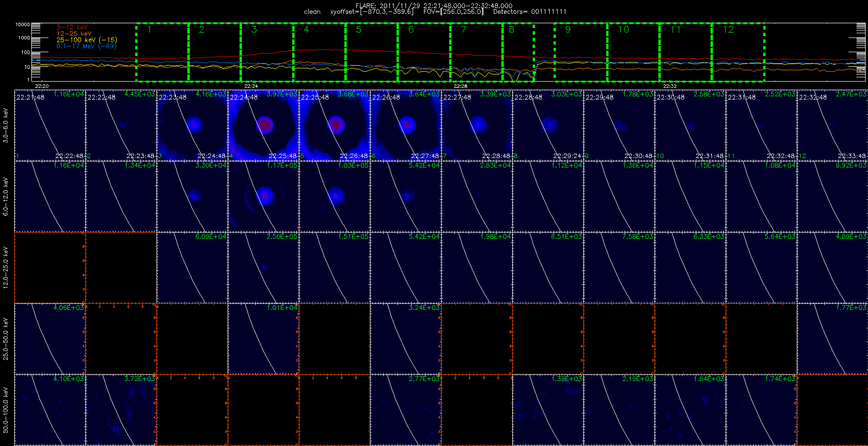Open the 50.0-100.0 keV image with peak 2.77E+03
Viewport: 868px width, 446px height.
click(x=406, y=410)
